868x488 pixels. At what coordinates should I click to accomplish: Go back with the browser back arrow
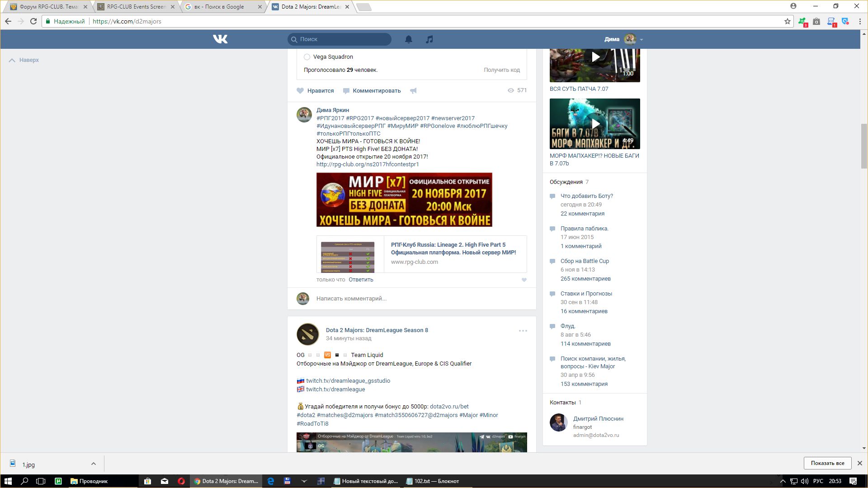8,21
